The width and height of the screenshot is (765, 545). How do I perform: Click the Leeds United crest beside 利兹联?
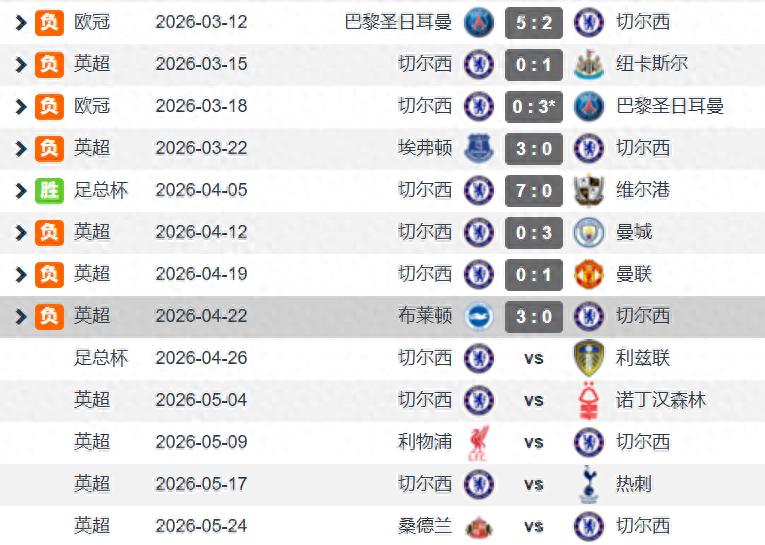click(589, 357)
